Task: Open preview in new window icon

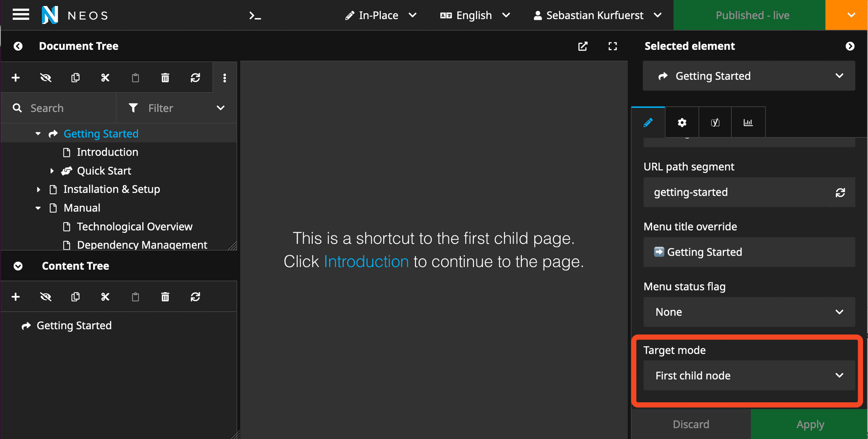Action: [x=583, y=46]
